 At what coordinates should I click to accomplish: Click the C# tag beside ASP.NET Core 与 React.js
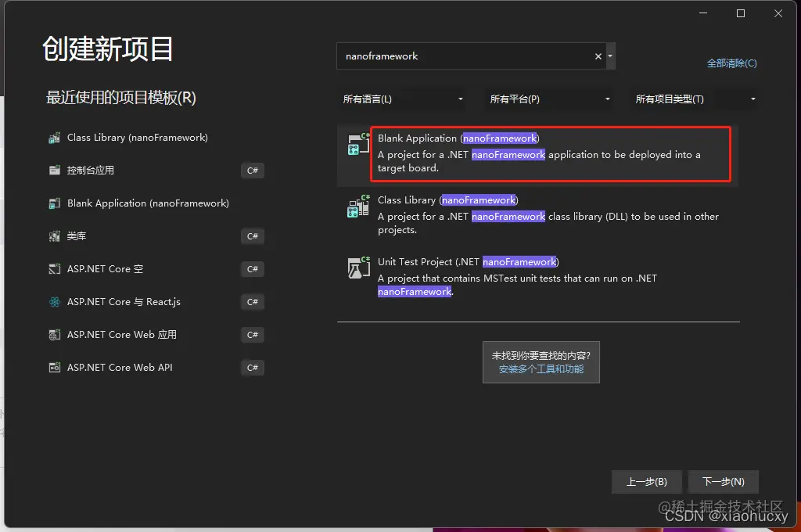point(253,302)
